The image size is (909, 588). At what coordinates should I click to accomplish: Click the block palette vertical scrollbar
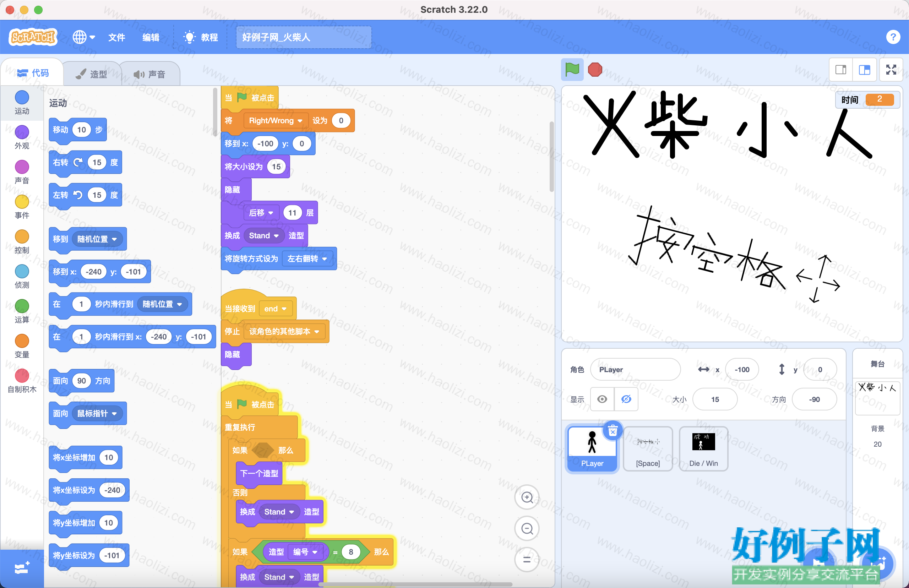pos(215,111)
